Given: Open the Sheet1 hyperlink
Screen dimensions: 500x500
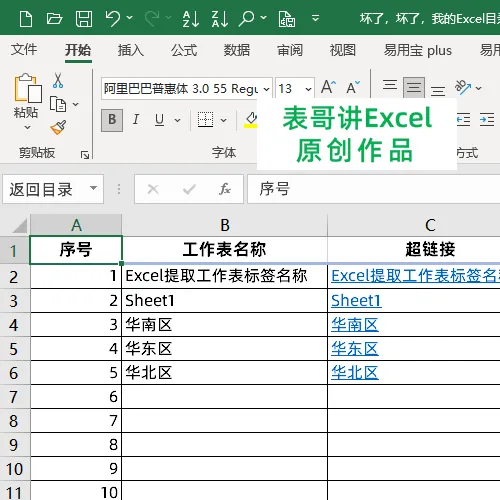Looking at the screenshot, I should [x=356, y=301].
